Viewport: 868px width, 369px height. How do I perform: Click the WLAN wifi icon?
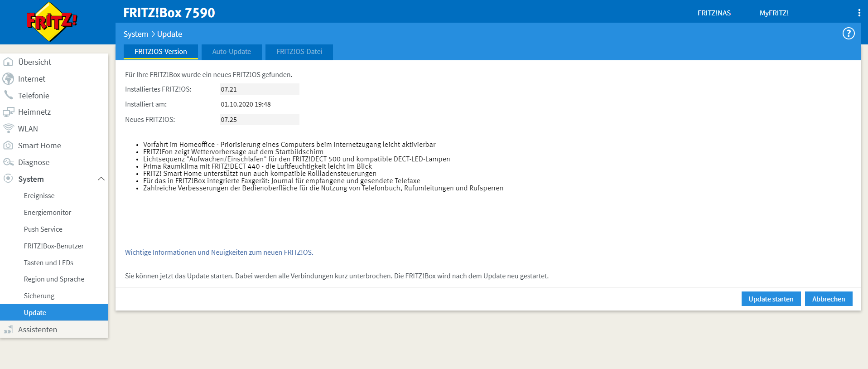[8, 128]
